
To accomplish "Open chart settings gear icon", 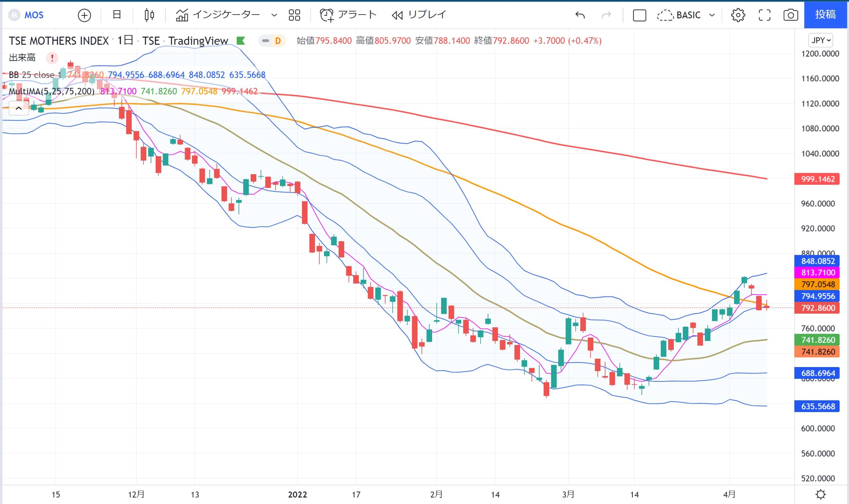I will pos(738,15).
